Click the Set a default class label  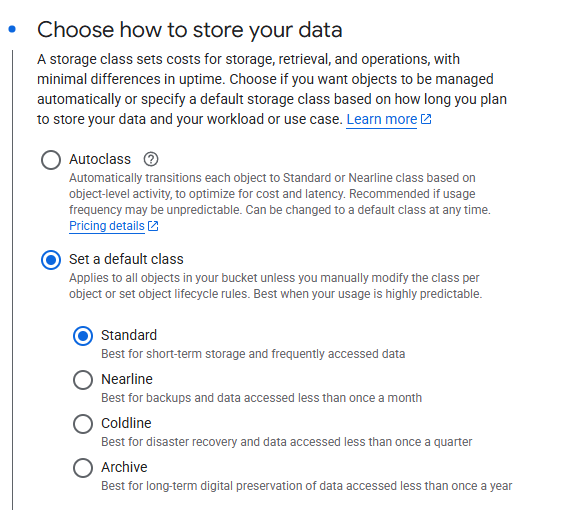(126, 259)
